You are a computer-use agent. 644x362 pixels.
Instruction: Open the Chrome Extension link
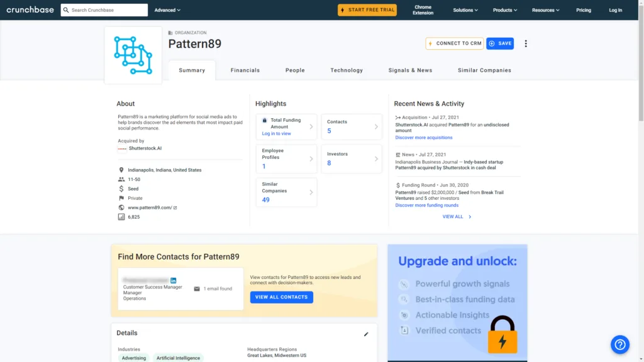(x=423, y=10)
